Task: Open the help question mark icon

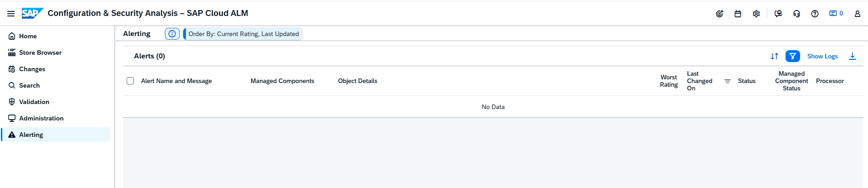Action: tap(815, 14)
